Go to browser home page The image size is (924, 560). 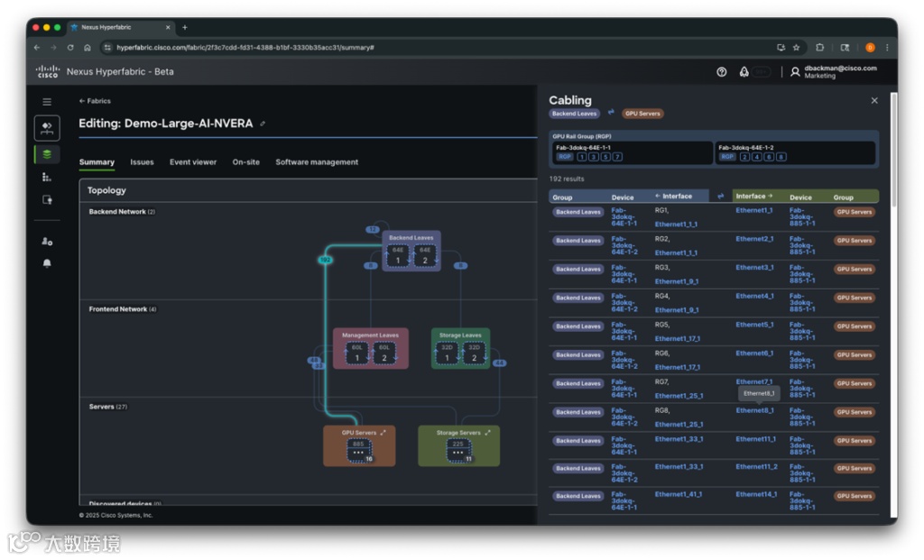(88, 48)
